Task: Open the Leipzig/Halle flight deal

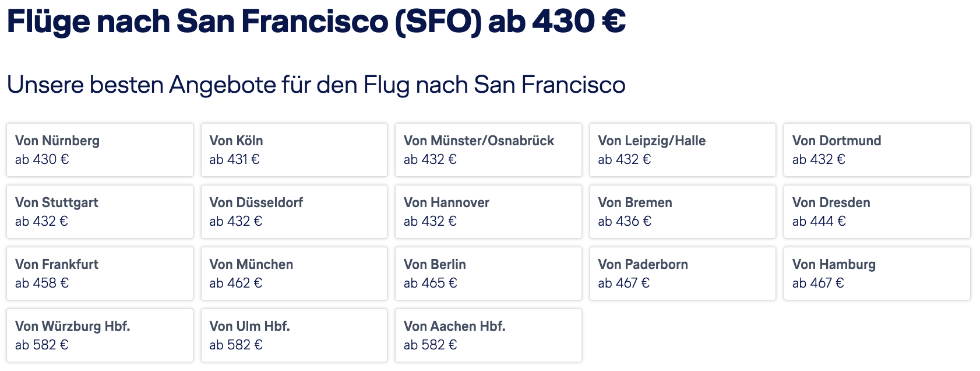Action: pyautogui.click(x=683, y=150)
